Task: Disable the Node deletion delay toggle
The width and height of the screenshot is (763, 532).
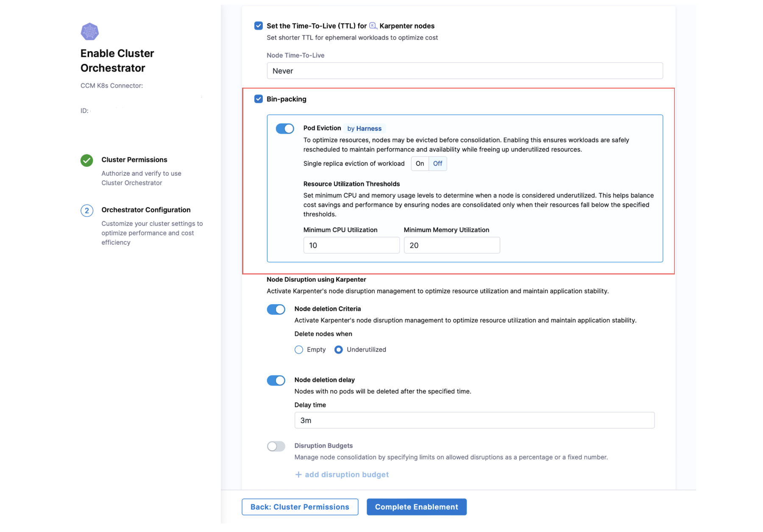Action: coord(276,381)
